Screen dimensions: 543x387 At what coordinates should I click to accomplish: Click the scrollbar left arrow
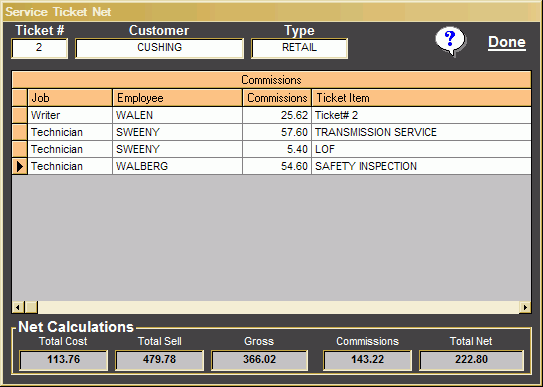[18, 307]
